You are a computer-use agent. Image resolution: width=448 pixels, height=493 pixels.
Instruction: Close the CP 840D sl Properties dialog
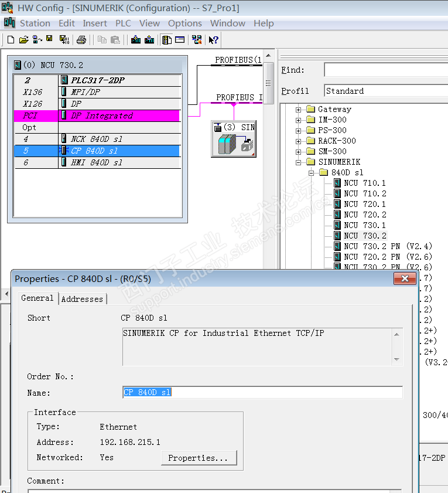pos(405,279)
